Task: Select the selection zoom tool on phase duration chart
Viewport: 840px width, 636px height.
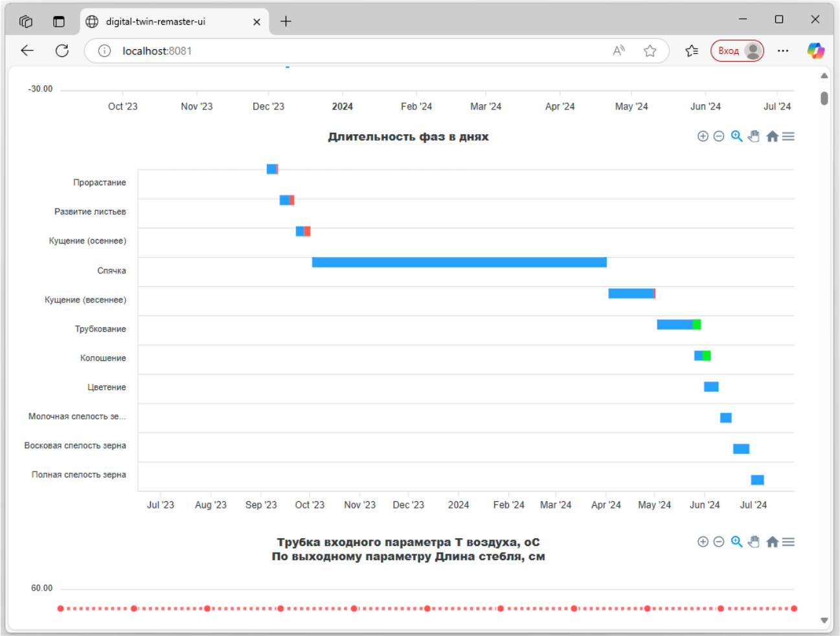Action: pyautogui.click(x=736, y=136)
